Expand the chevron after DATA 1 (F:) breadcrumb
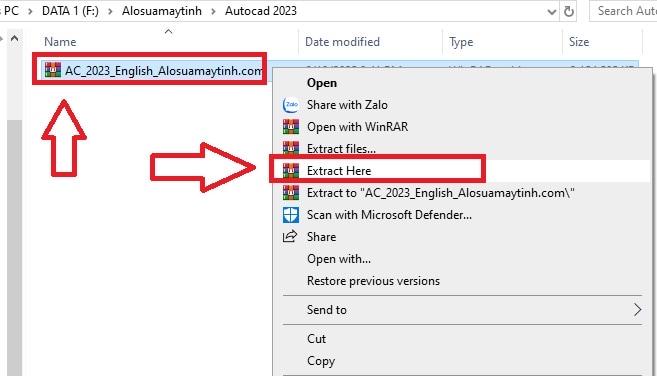This screenshot has width=657, height=380. pyautogui.click(x=110, y=11)
